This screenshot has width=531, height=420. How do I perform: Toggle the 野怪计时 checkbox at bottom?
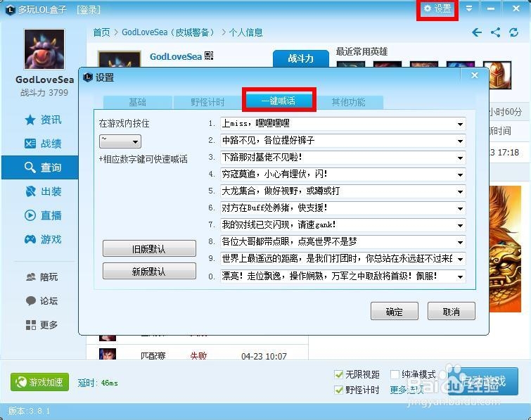(x=338, y=390)
